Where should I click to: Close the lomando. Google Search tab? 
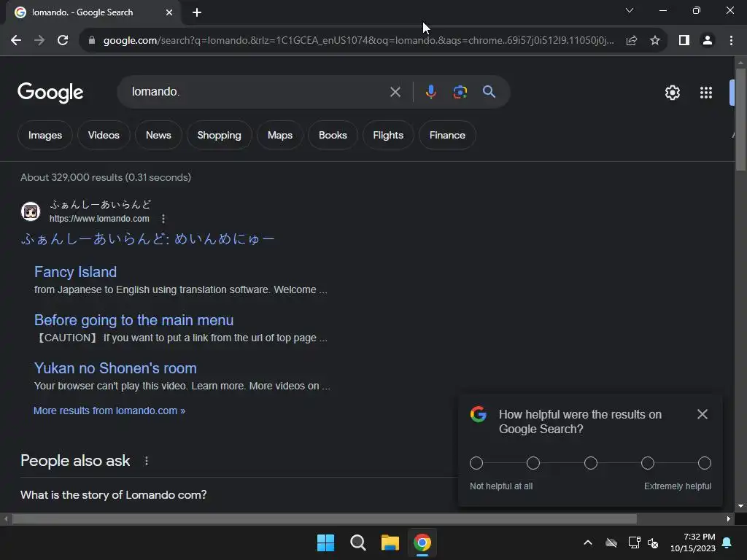169,12
